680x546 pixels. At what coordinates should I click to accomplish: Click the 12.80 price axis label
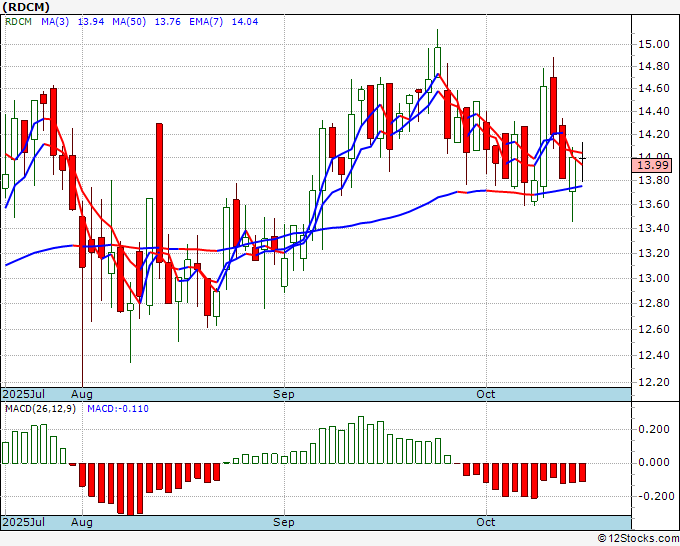(x=654, y=303)
